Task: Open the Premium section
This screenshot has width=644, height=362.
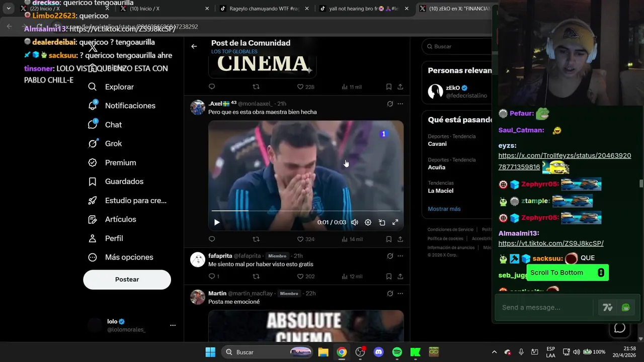Action: click(112, 162)
